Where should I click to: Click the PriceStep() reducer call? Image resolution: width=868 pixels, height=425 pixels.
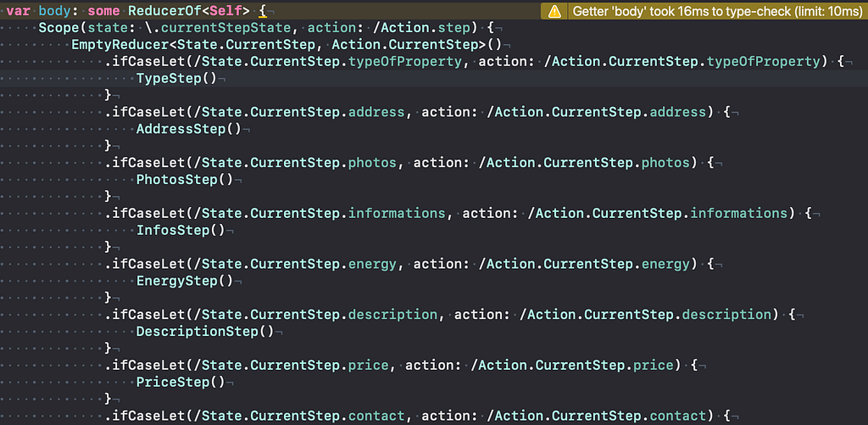coord(181,382)
